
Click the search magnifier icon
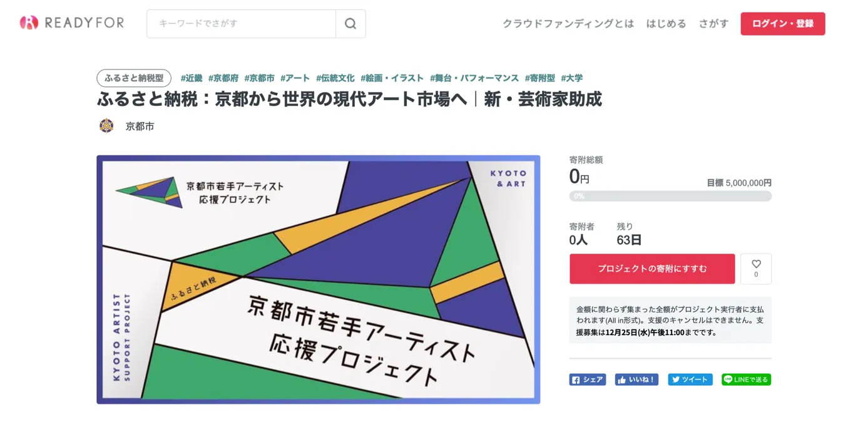[350, 24]
